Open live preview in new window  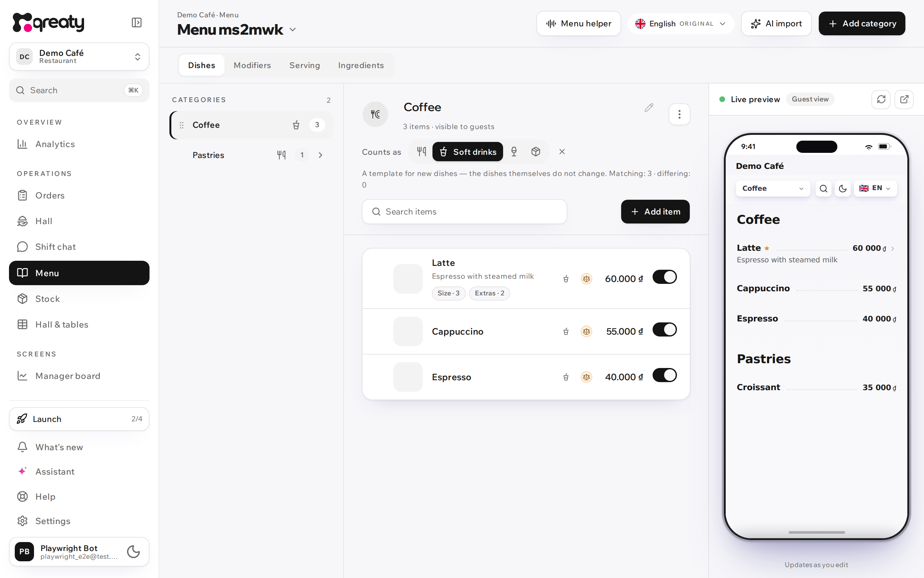904,100
